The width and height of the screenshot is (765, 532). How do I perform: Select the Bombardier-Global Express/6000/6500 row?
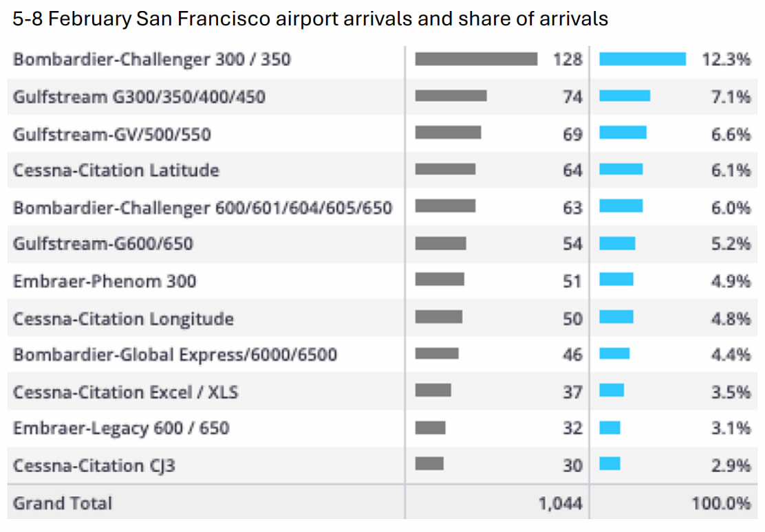(175, 355)
